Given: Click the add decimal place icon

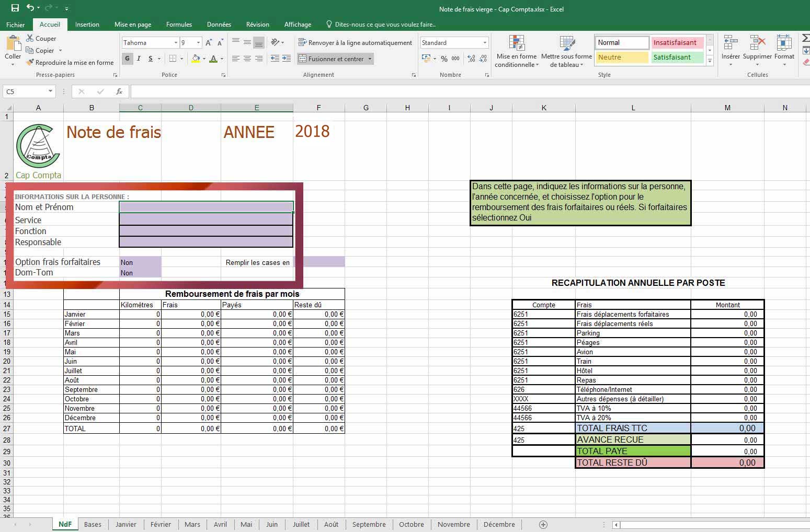Looking at the screenshot, I should pyautogui.click(x=471, y=59).
